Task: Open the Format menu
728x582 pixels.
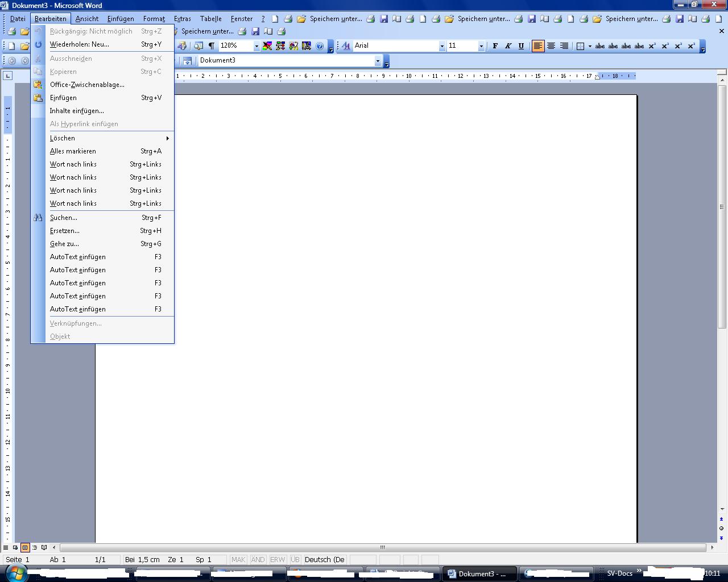Action: [154, 19]
